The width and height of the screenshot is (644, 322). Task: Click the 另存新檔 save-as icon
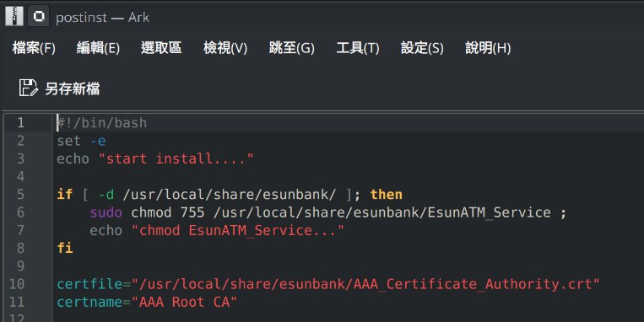(x=28, y=88)
